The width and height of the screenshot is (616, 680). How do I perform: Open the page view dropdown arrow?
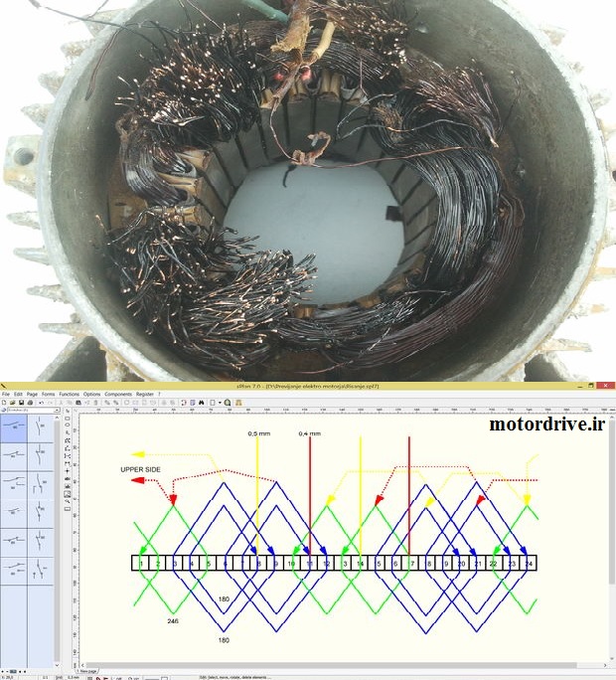pos(220,403)
